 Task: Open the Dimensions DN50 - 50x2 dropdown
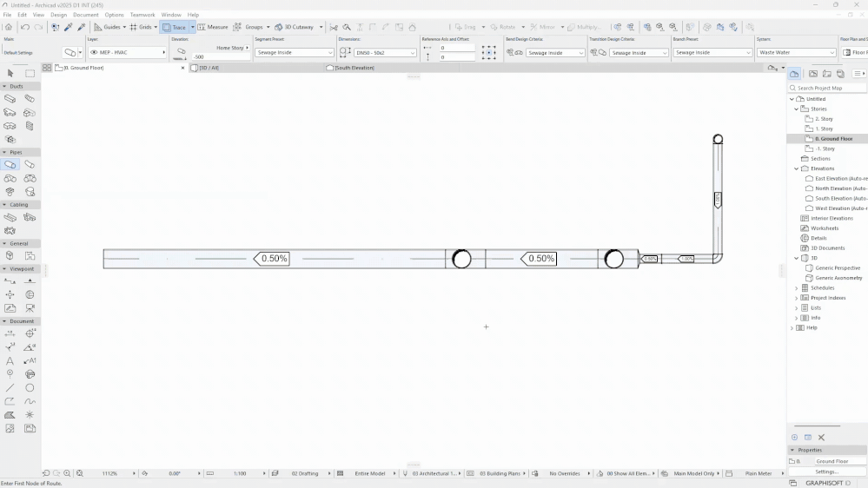pyautogui.click(x=385, y=53)
